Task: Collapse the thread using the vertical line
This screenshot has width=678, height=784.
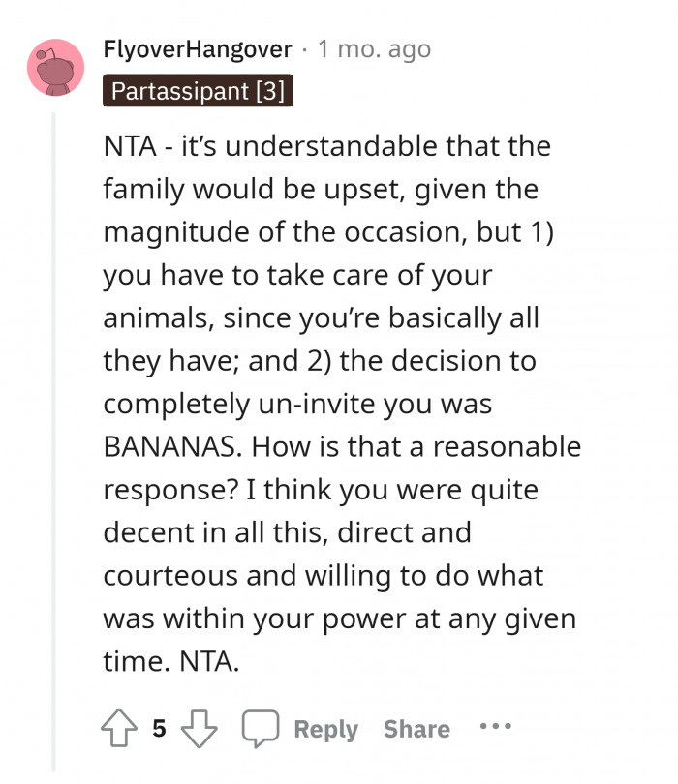Action: pos(54,436)
